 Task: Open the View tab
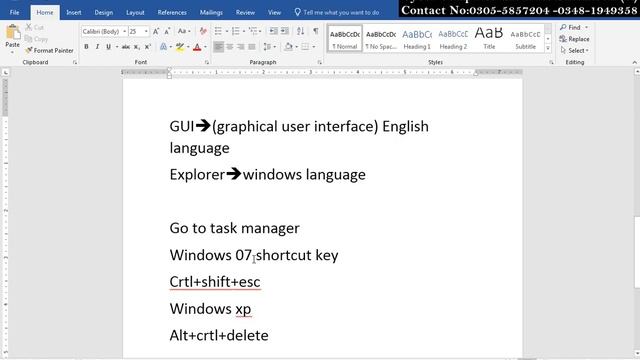coord(274,13)
